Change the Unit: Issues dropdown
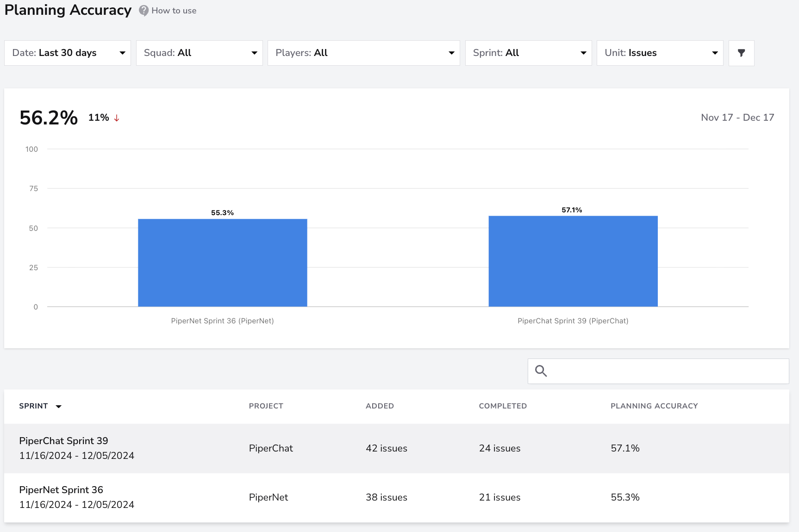 (x=660, y=53)
